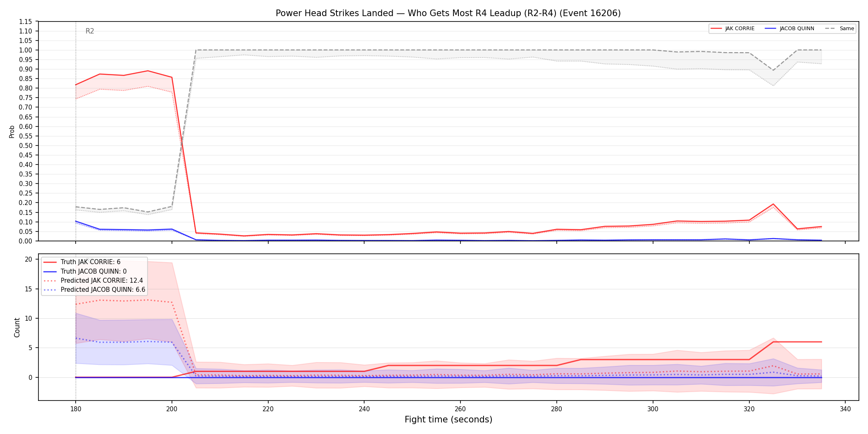Click the chart title text
The width and height of the screenshot is (868, 434).
[x=448, y=13]
